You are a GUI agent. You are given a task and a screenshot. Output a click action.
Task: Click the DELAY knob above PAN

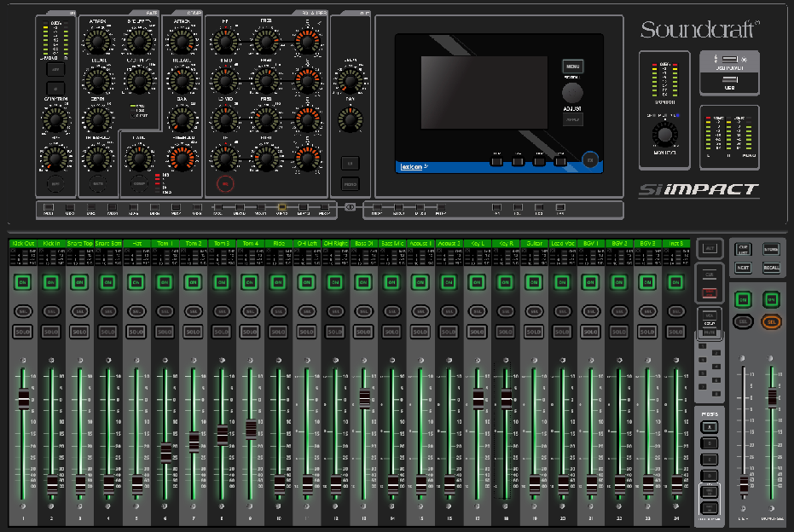point(350,80)
